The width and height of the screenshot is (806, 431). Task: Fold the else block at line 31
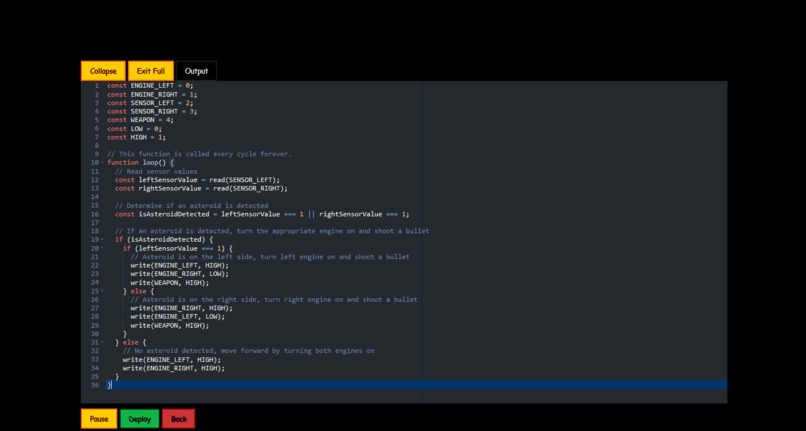(102, 343)
